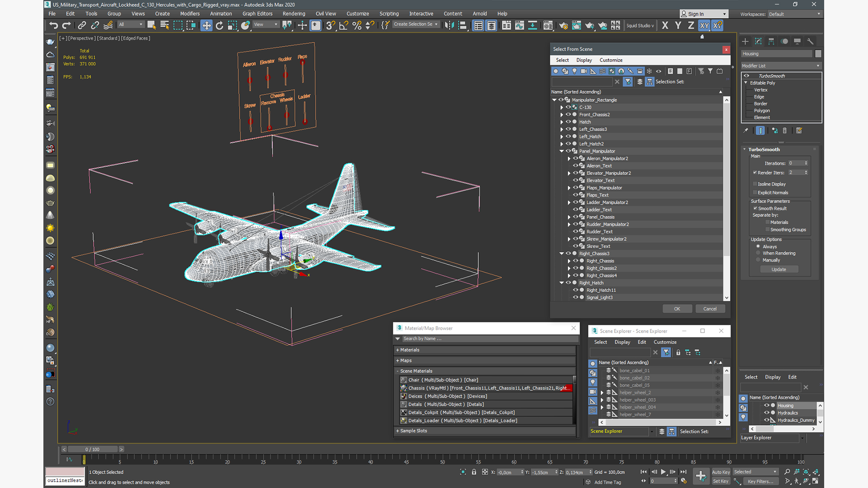Click the Redo arrow in main toolbar
The image size is (868, 488).
click(66, 25)
